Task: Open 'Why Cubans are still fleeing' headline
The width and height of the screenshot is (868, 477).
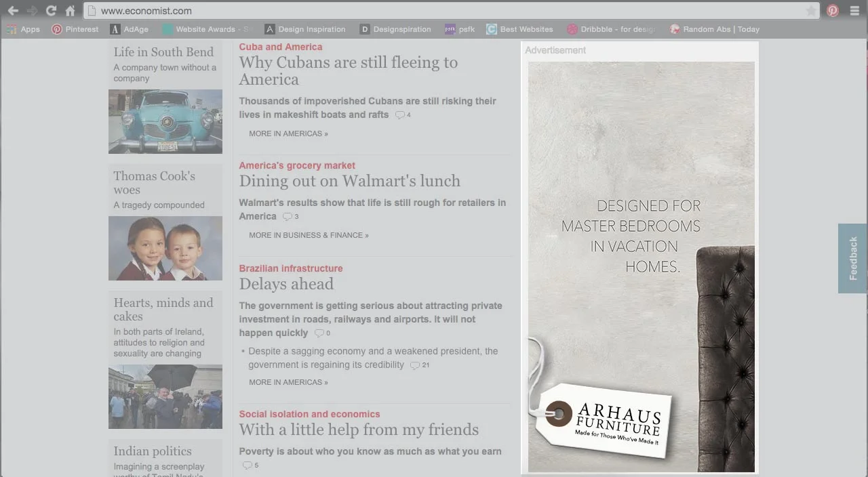Action: (348, 70)
